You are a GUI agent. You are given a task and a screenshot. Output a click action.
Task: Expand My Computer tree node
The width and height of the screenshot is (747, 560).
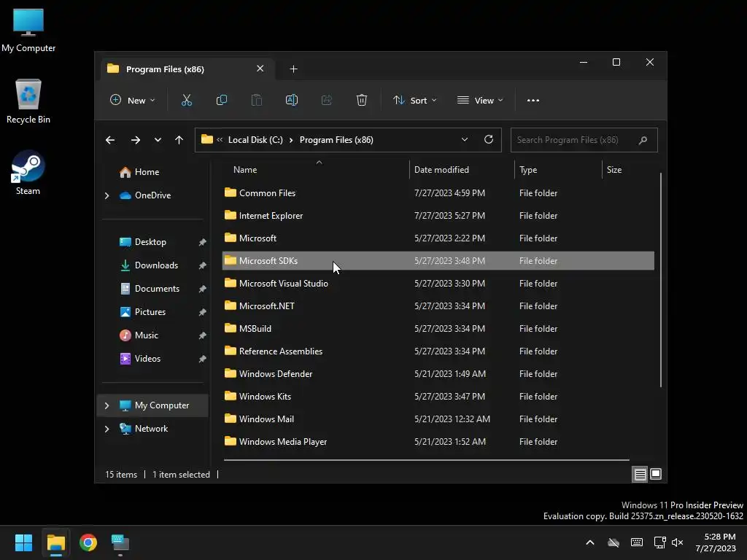pyautogui.click(x=107, y=405)
